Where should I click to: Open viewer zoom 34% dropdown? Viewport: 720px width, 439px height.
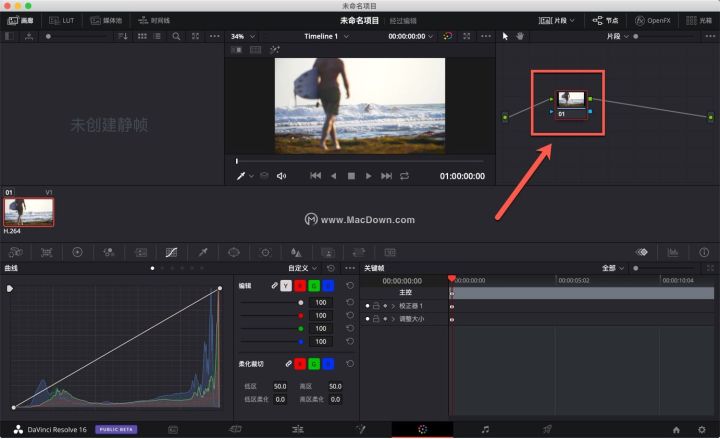(x=242, y=36)
